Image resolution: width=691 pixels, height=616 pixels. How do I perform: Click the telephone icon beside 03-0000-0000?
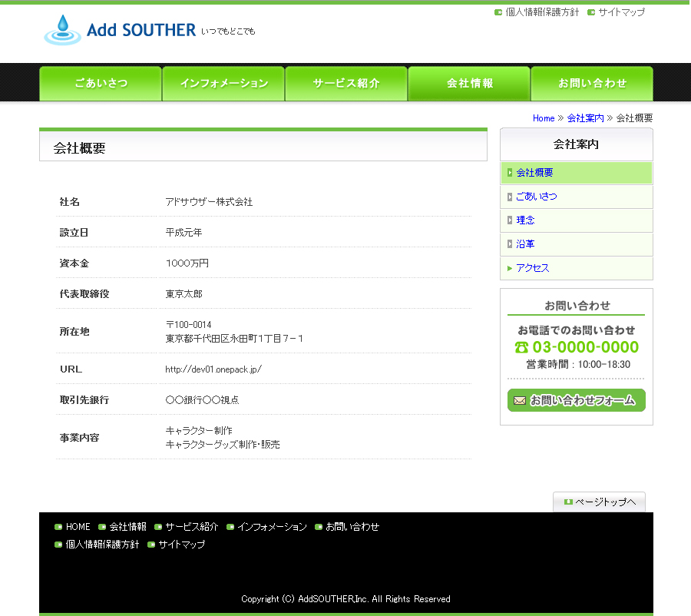521,347
